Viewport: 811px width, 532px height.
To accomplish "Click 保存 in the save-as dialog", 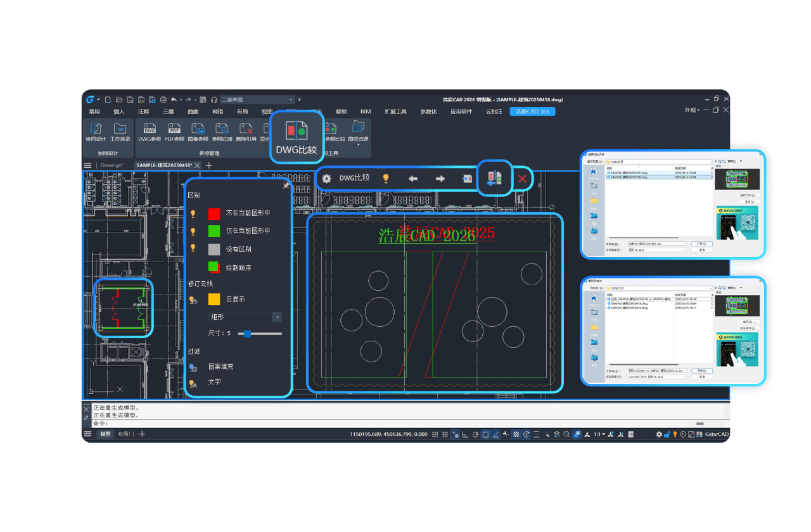I will click(702, 370).
